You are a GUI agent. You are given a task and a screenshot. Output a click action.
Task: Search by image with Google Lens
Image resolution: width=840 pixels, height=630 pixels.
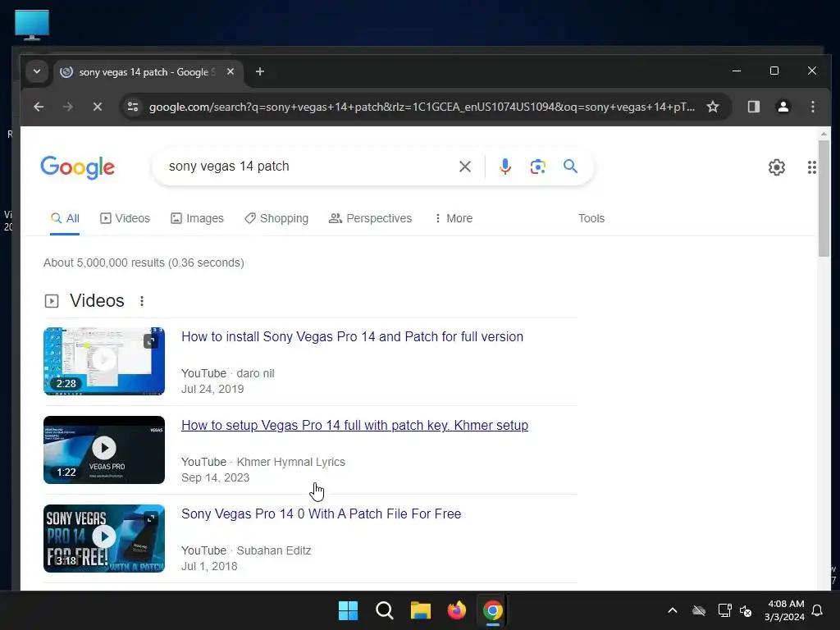tap(538, 167)
